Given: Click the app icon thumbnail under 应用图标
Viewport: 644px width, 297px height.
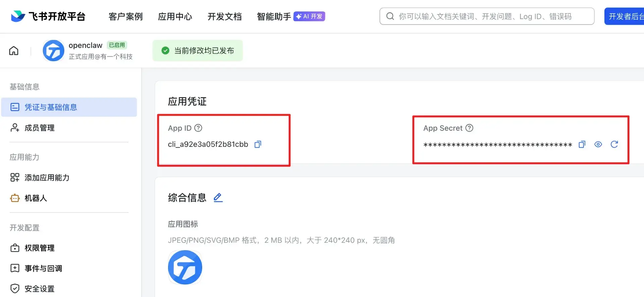Looking at the screenshot, I should click(185, 268).
